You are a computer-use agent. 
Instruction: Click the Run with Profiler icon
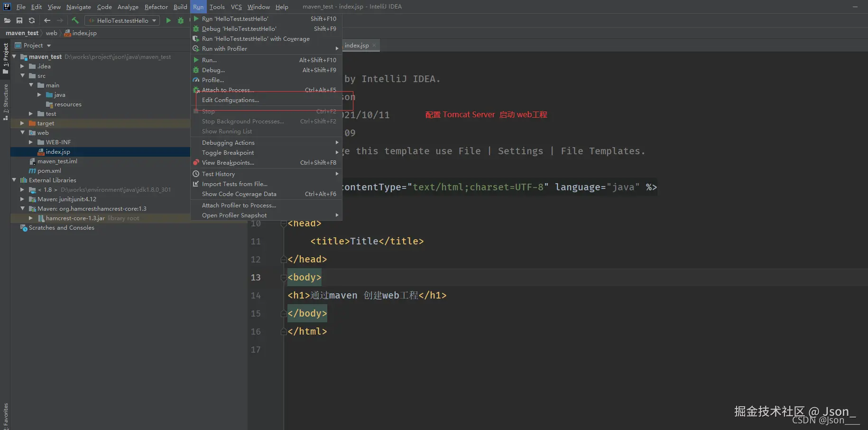click(196, 48)
